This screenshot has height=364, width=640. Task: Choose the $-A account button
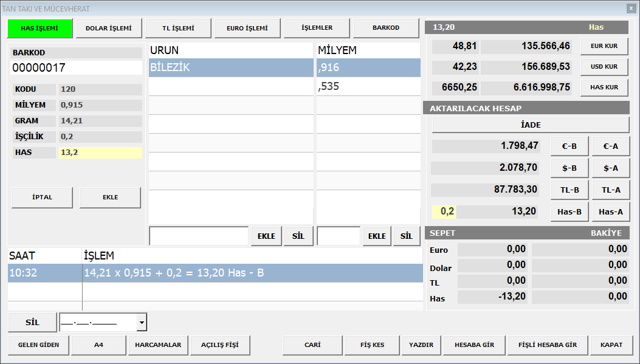(x=610, y=168)
